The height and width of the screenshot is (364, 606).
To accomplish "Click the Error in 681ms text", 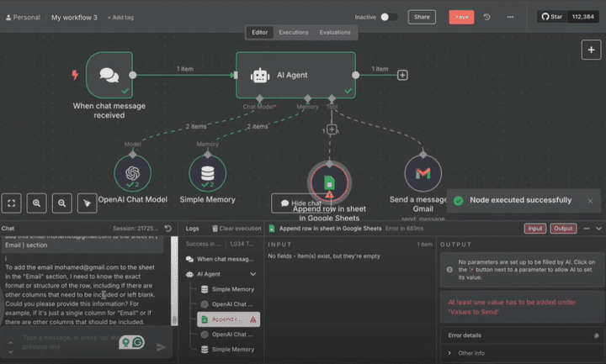I will (x=404, y=229).
